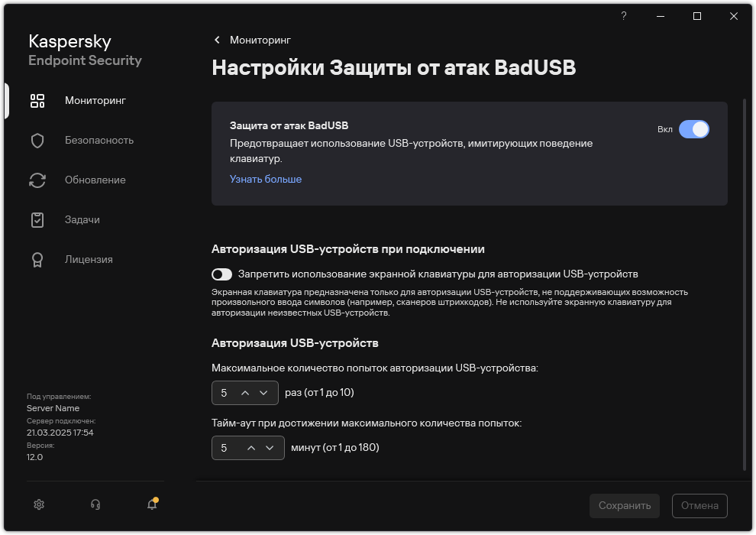Open settings via the gear icon
756x535 pixels.
(40, 504)
